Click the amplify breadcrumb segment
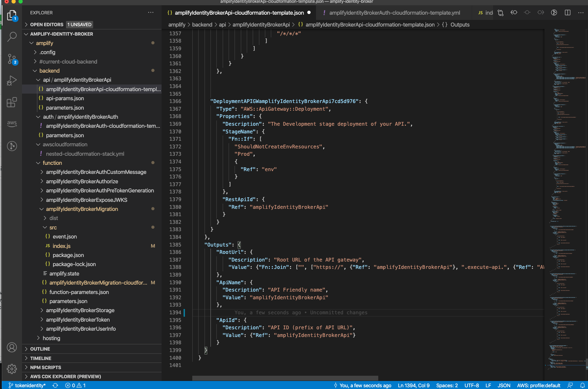Screen dimensions: 588x389 [x=177, y=24]
